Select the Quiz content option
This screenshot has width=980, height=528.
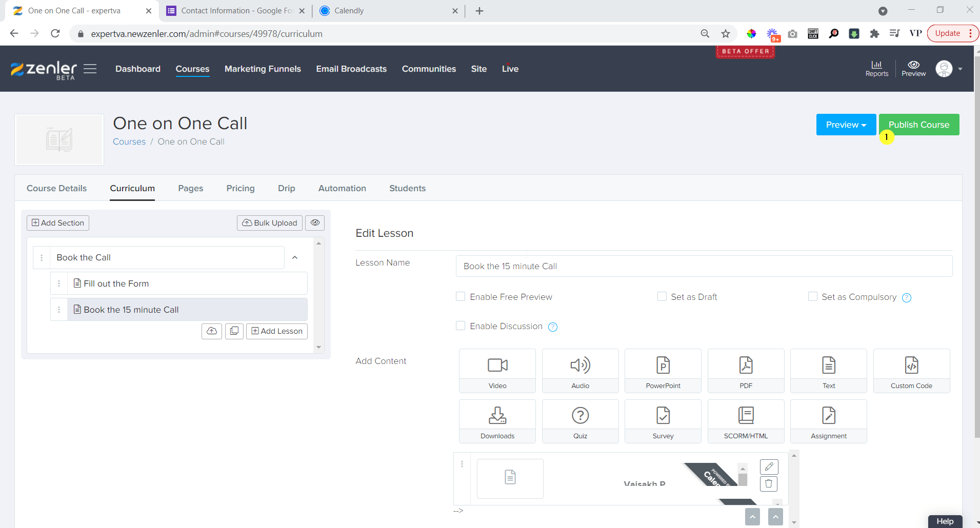tap(580, 421)
